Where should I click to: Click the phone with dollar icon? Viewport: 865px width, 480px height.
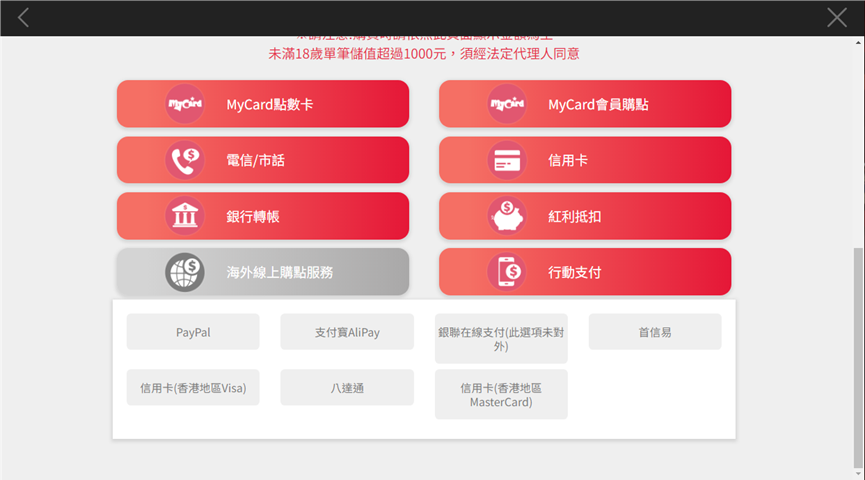click(x=185, y=160)
